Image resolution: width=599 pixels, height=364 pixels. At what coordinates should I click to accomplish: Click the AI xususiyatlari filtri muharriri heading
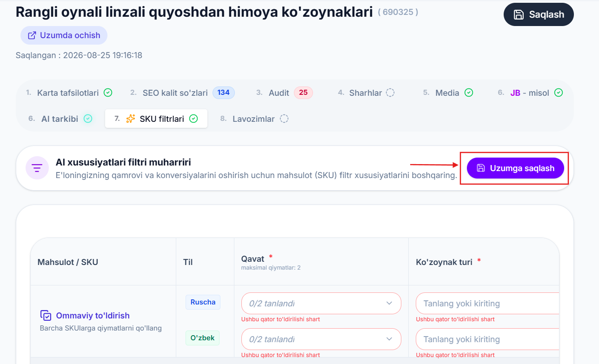pos(123,162)
